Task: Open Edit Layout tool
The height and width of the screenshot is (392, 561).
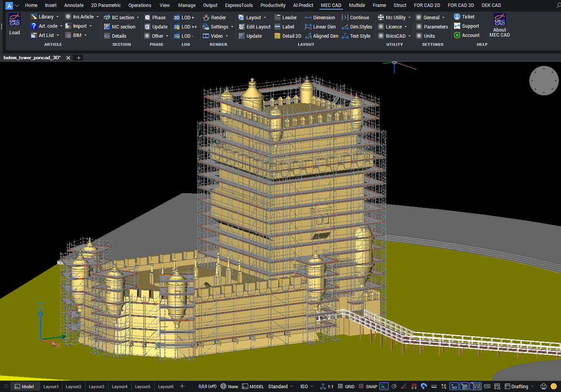Action: point(255,27)
